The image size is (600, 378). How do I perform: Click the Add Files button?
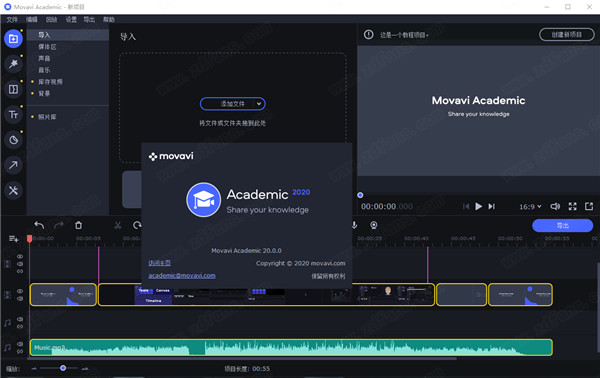(x=233, y=104)
